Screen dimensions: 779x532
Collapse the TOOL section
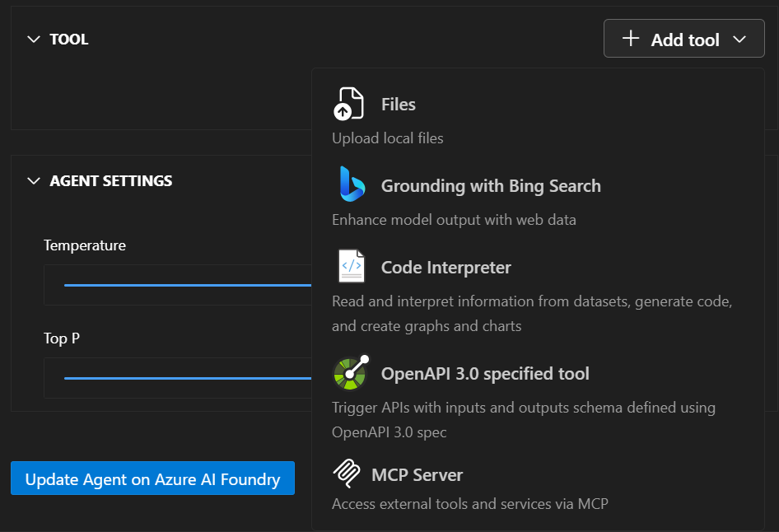point(32,39)
